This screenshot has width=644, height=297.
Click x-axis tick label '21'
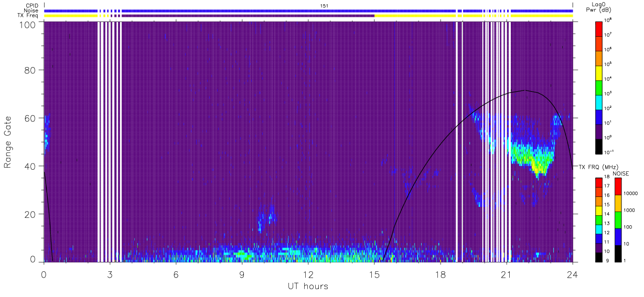point(506,274)
